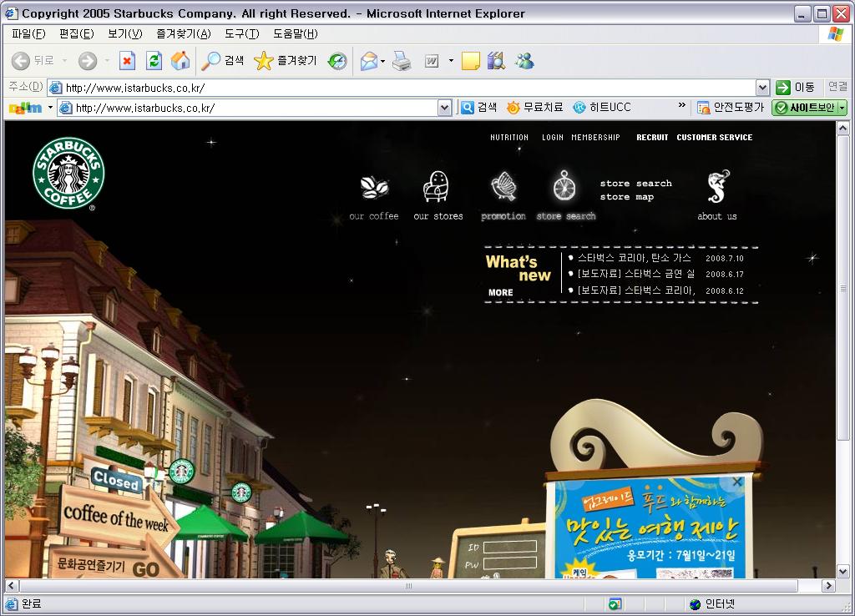Click the LOGIN link

(x=553, y=138)
